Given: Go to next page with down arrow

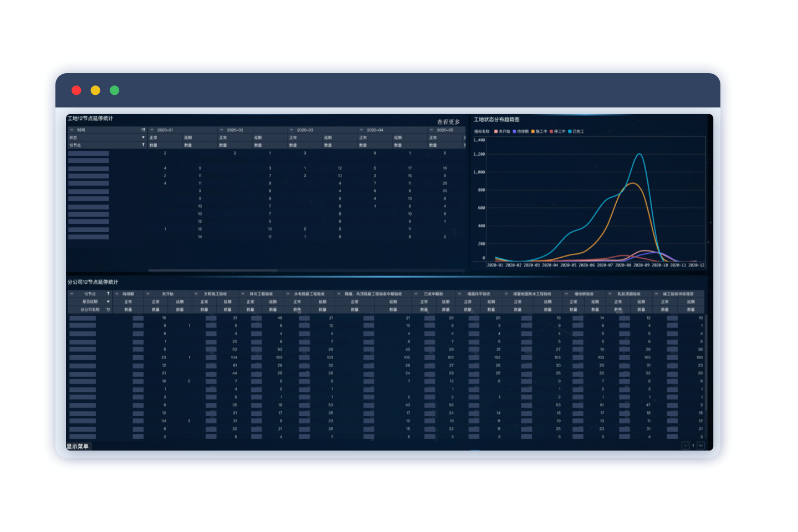Looking at the screenshot, I should pos(700,446).
